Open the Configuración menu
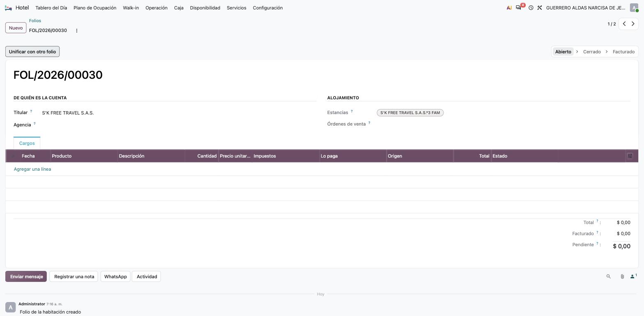This screenshot has height=316, width=644. point(268,8)
